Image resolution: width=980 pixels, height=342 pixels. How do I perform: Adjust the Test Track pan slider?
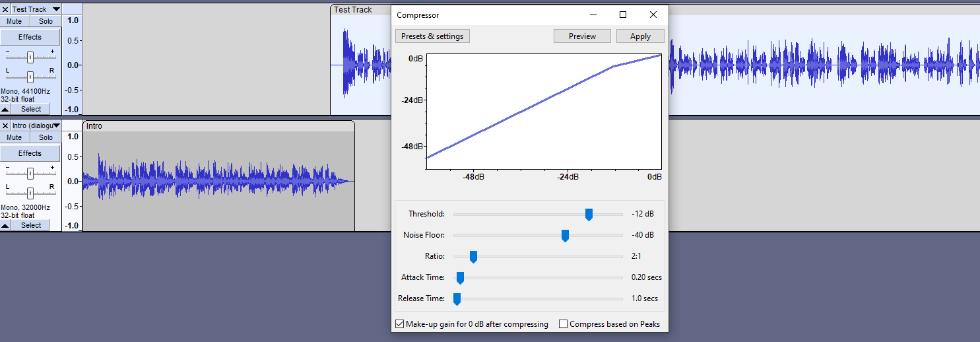pyautogui.click(x=30, y=77)
